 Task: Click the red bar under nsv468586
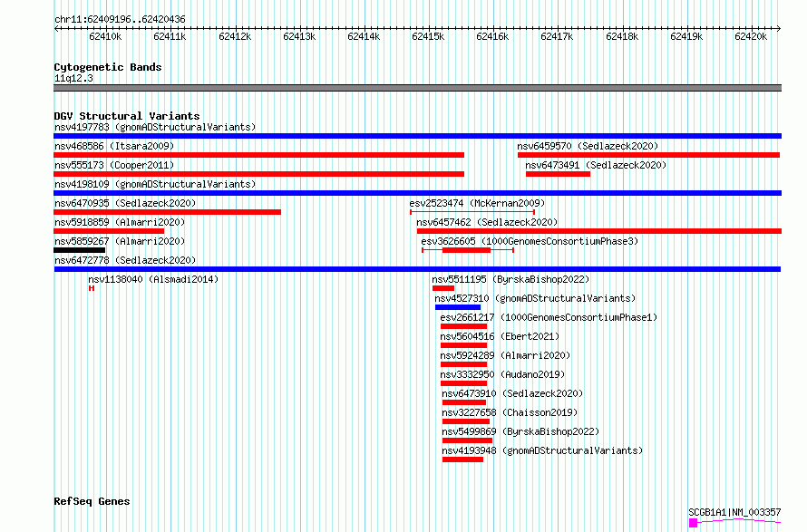point(259,155)
